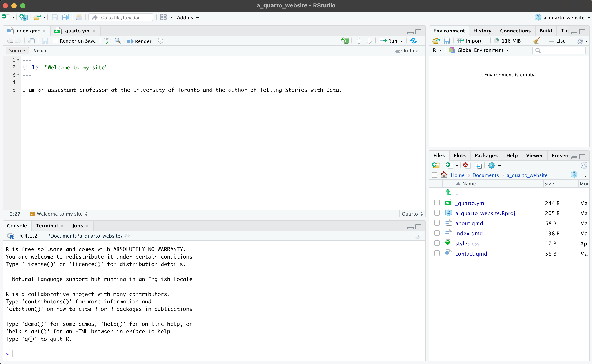Open the Terminal tab
The width and height of the screenshot is (592, 364).
point(47,225)
